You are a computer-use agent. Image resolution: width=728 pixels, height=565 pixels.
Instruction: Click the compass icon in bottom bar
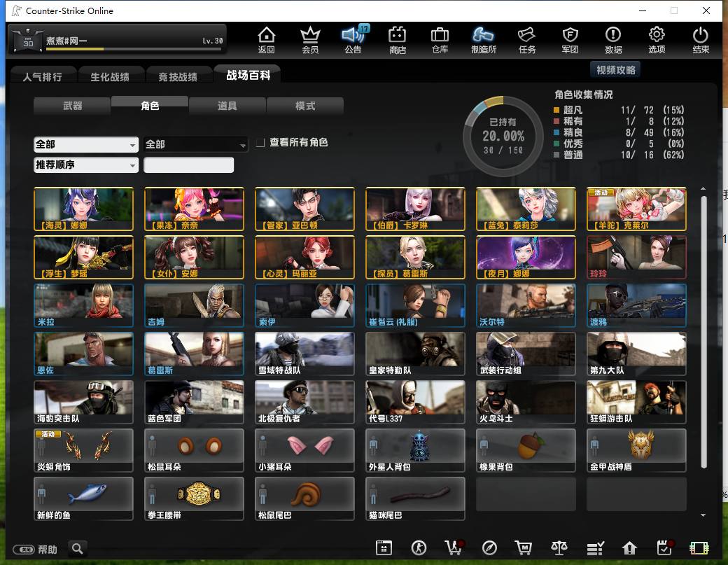coord(489,548)
